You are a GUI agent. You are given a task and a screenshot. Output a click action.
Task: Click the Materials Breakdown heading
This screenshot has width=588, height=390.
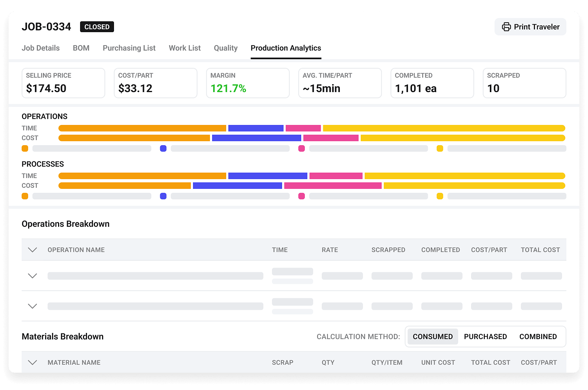(x=63, y=337)
